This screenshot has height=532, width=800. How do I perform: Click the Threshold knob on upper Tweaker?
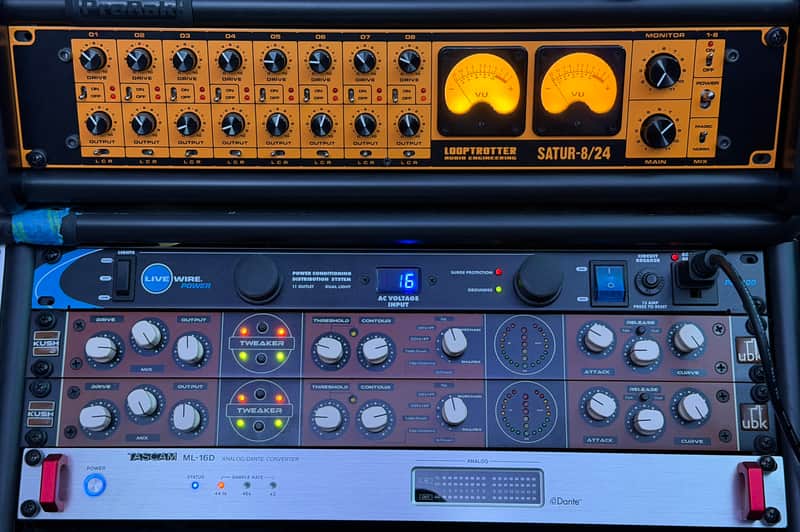point(329,349)
